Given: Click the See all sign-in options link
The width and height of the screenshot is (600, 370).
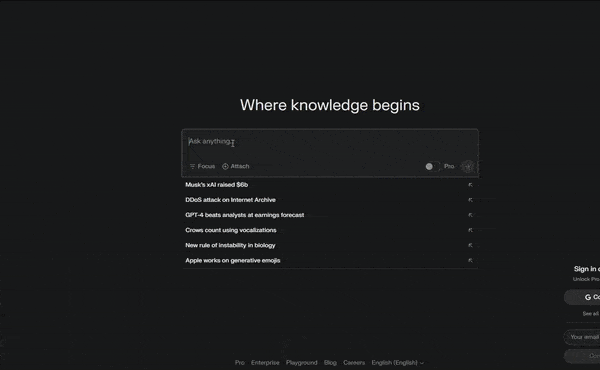Looking at the screenshot, I should (x=591, y=313).
